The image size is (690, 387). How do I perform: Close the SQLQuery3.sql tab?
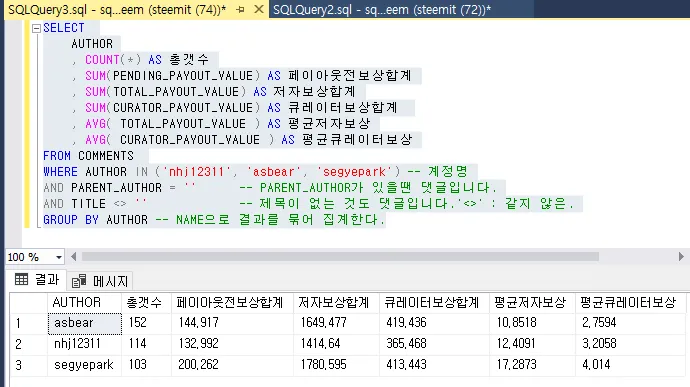pyautogui.click(x=259, y=9)
